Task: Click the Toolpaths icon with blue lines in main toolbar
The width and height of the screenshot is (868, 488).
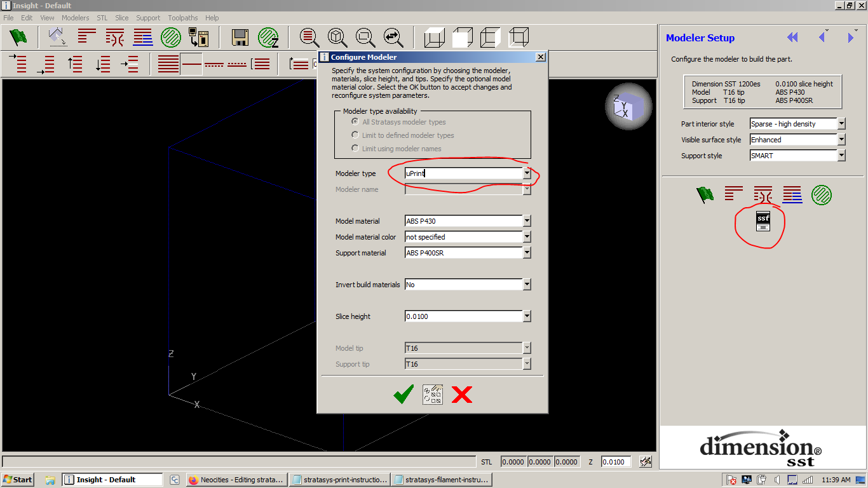Action: coord(143,37)
